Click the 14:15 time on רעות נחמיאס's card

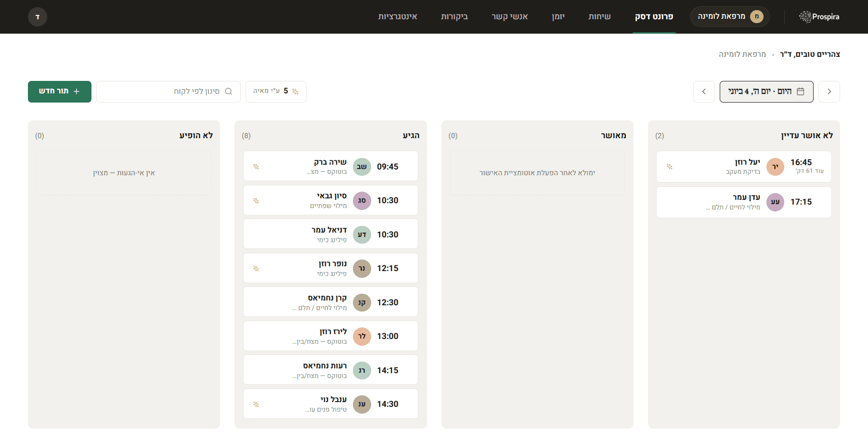tap(388, 370)
